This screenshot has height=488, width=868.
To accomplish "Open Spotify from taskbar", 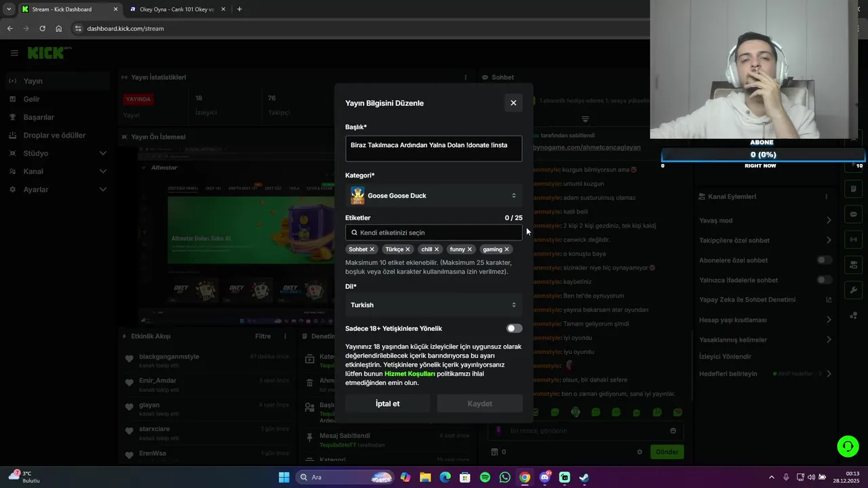I will coord(485,477).
